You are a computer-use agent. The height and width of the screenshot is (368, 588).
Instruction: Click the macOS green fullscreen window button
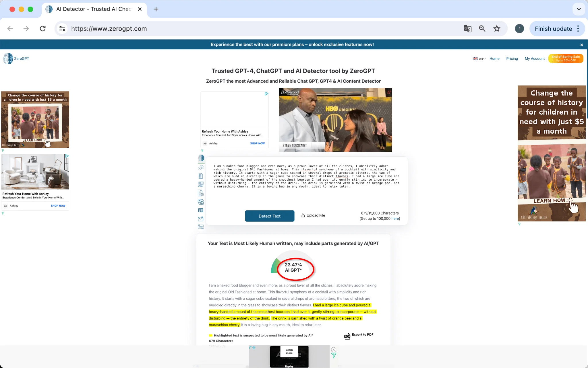pyautogui.click(x=30, y=9)
